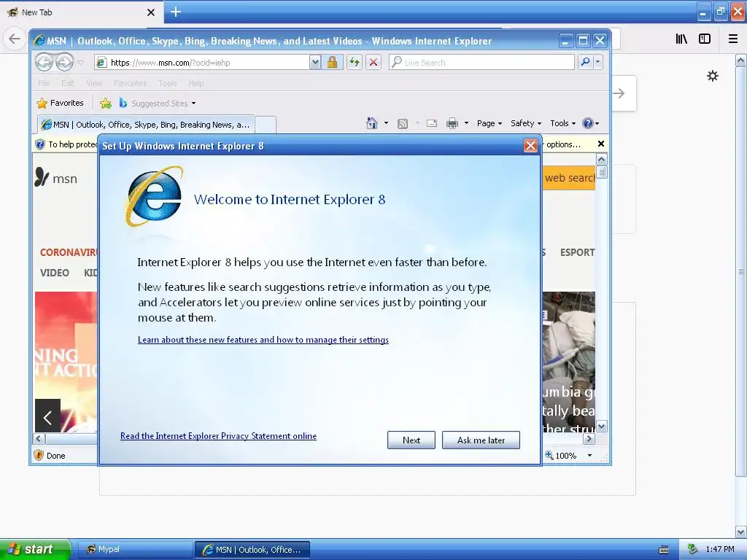Click tray on-screen keyboard icon
The image size is (747, 560).
pos(664,550)
